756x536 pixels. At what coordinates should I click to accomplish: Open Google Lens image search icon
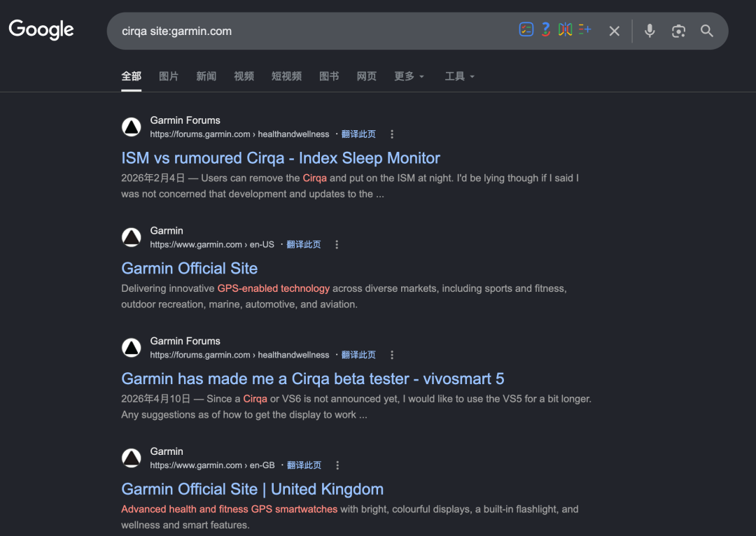click(678, 31)
